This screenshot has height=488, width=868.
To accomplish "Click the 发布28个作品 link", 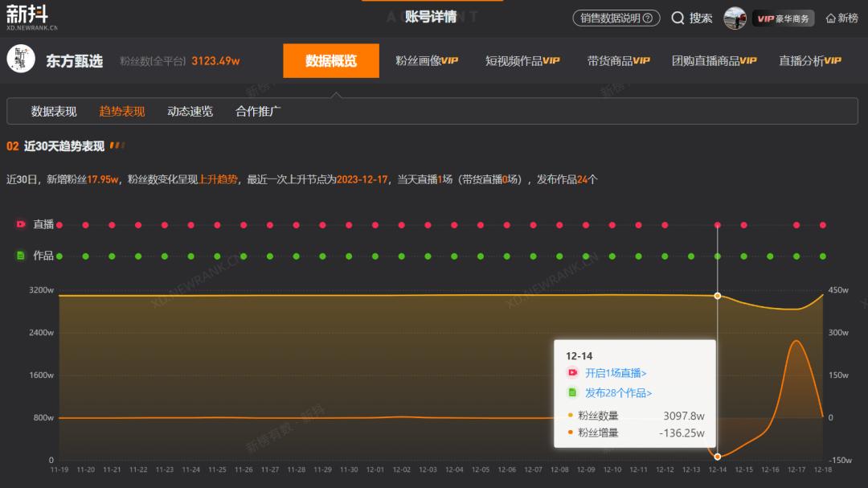I will (618, 393).
